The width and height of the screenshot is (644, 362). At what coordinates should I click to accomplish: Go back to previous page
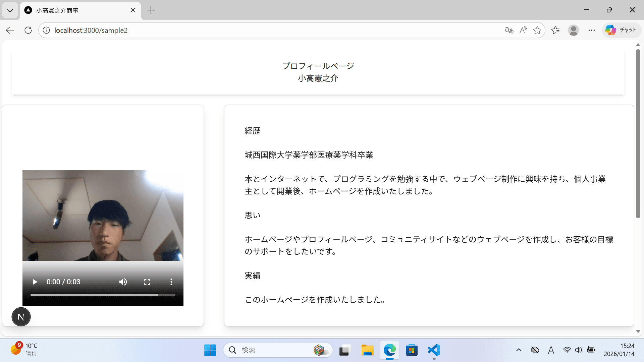(10, 30)
